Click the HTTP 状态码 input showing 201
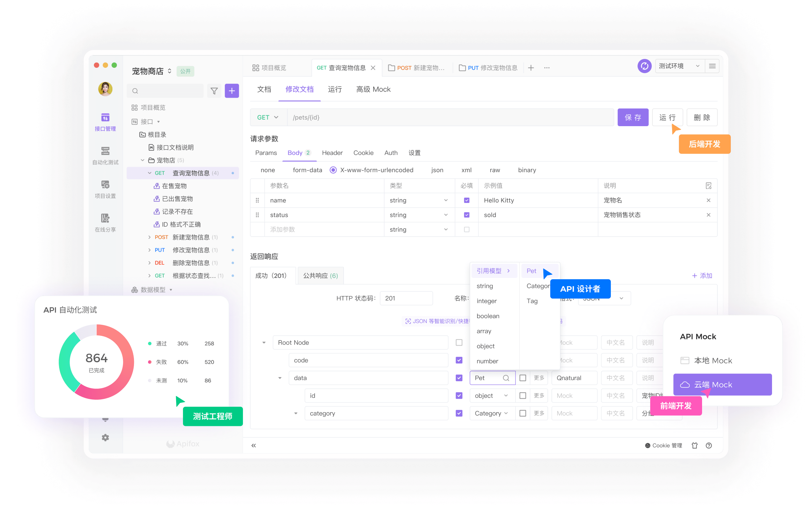 [406, 298]
